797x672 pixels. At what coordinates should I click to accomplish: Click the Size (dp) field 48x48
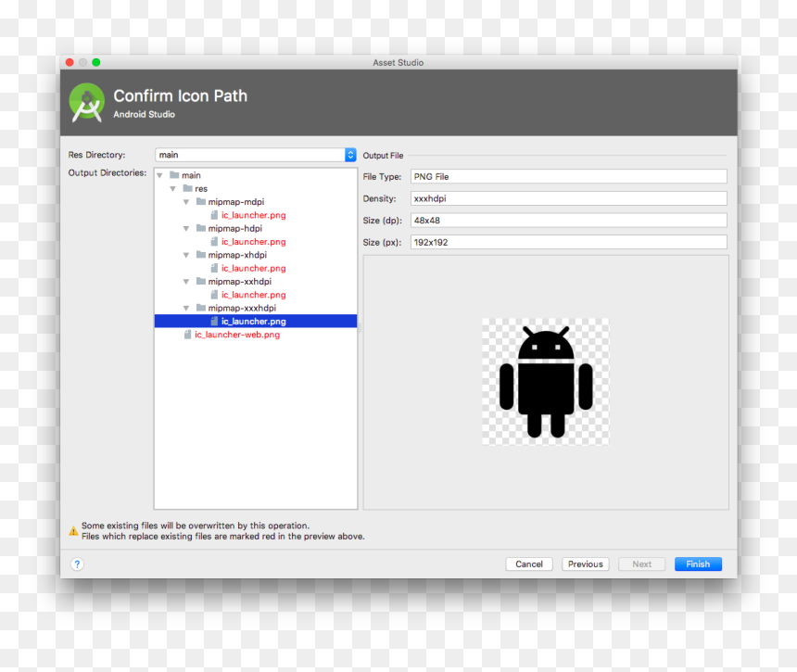pos(569,220)
